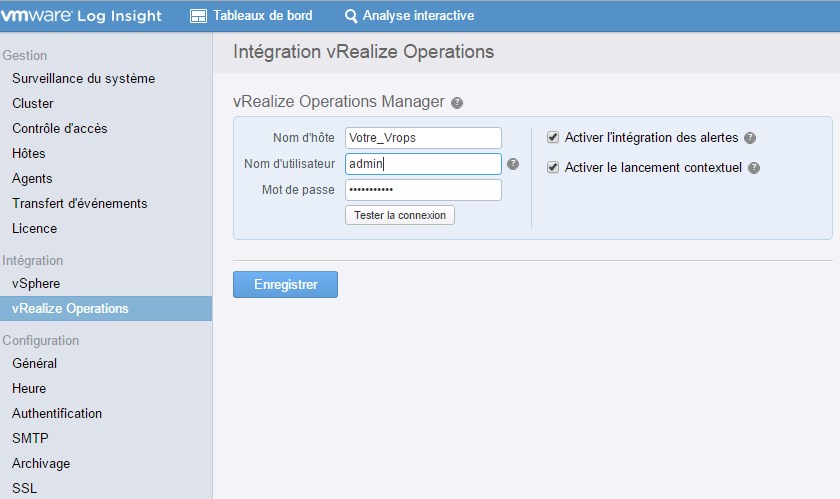Select the Nom d'utilisateur text field
The height and width of the screenshot is (499, 840).
422,164
